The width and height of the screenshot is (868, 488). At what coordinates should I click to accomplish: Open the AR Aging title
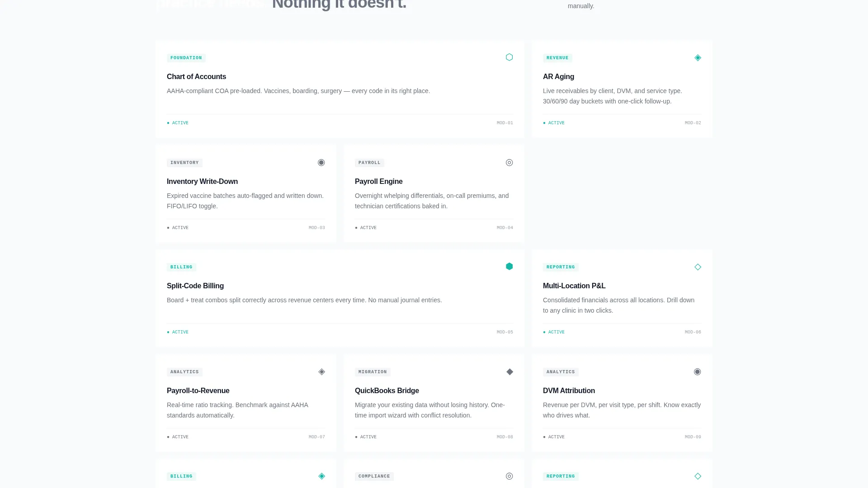tap(558, 77)
